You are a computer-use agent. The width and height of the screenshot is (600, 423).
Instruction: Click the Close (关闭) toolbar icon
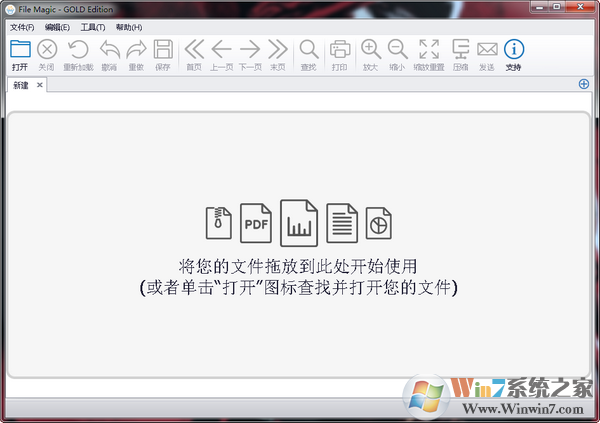click(x=47, y=49)
